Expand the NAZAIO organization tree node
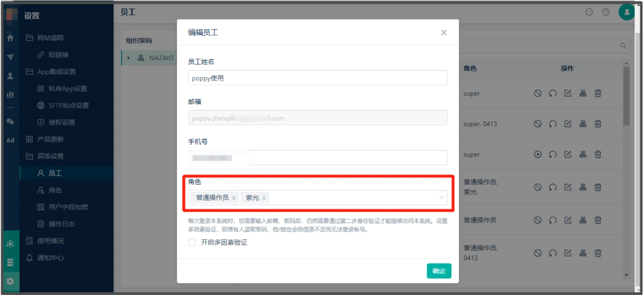644x295 pixels. [x=129, y=58]
